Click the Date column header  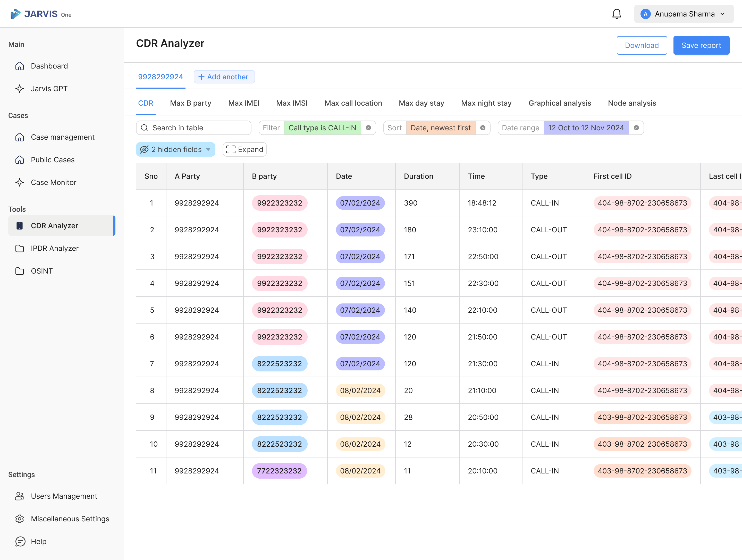tap(361, 176)
